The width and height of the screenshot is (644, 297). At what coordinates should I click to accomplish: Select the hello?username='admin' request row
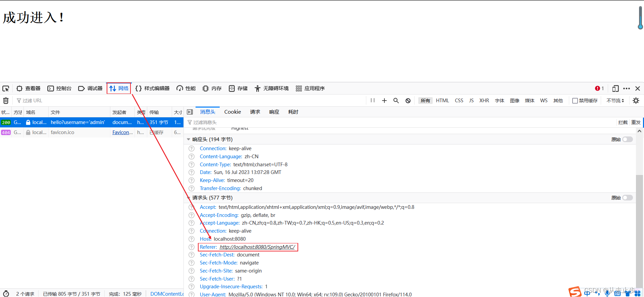pos(92,122)
